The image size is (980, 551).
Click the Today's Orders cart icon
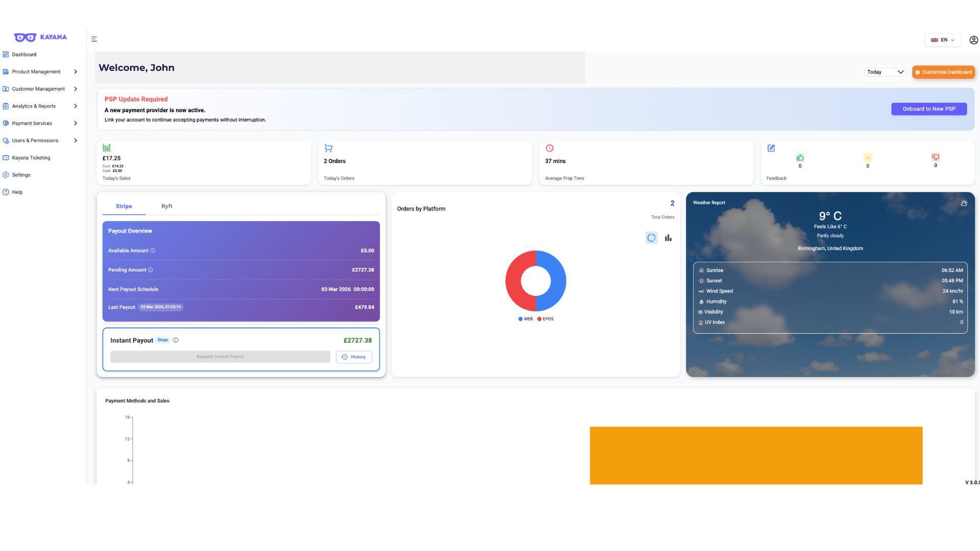point(328,148)
